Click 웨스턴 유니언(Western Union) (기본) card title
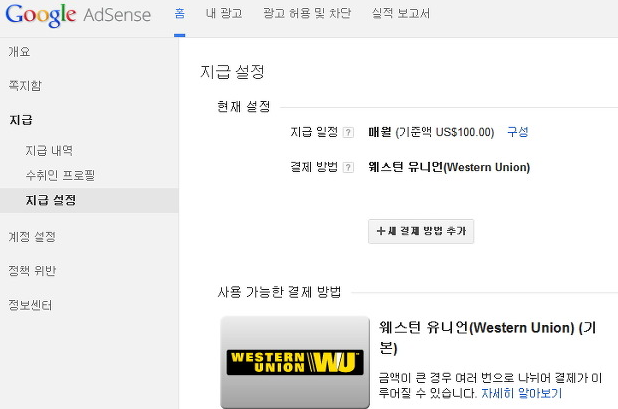The image size is (618, 409). tap(487, 338)
